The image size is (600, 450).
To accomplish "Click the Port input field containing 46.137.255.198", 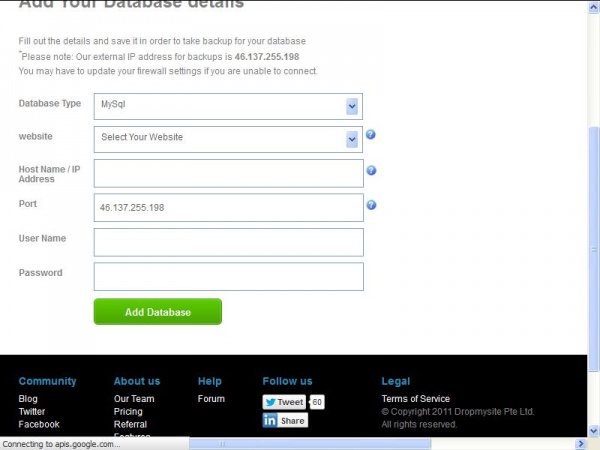I will [x=228, y=207].
